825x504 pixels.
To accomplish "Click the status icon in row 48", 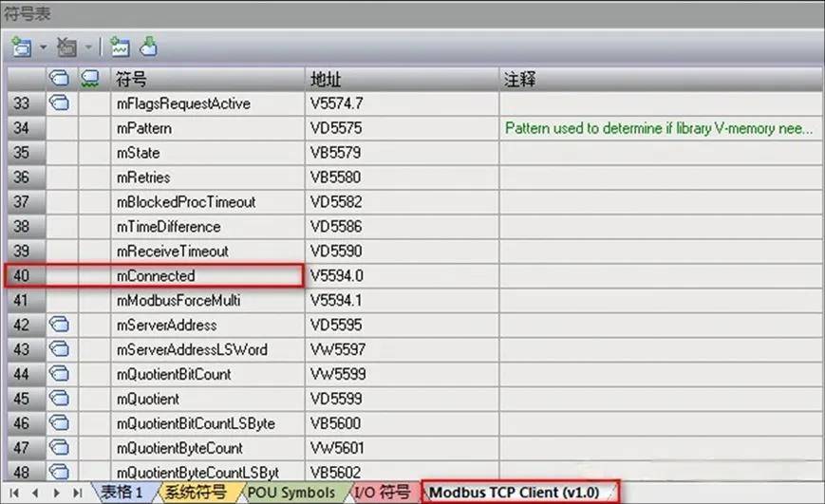I will tap(60, 472).
